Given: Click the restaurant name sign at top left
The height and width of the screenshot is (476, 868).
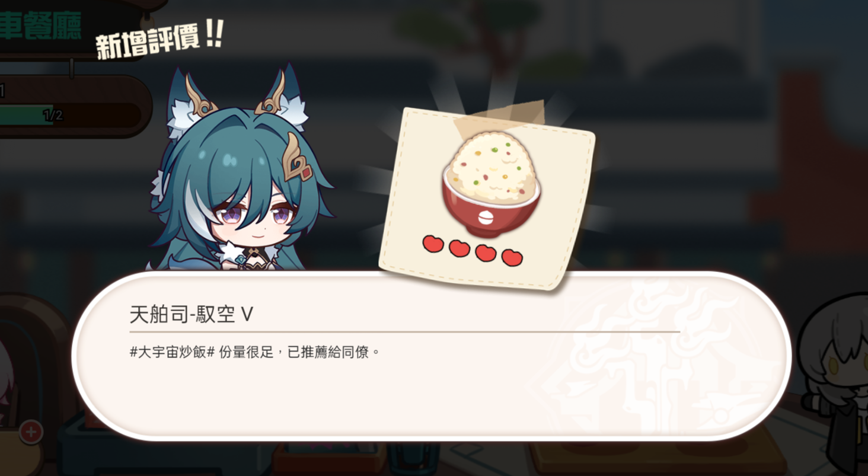Looking at the screenshot, I should point(42,26).
